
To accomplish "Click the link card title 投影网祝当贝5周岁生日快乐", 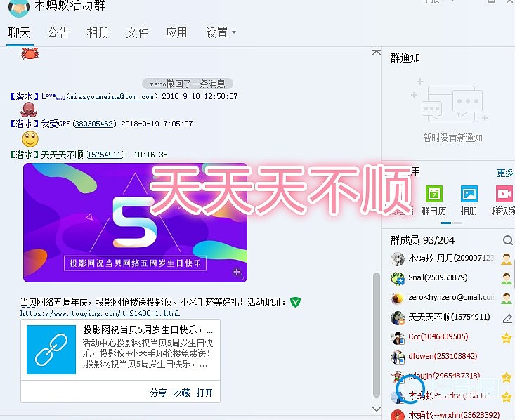I will point(148,329).
